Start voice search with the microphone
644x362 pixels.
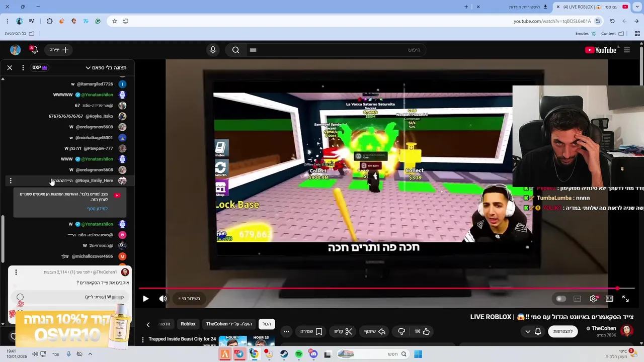click(213, 50)
